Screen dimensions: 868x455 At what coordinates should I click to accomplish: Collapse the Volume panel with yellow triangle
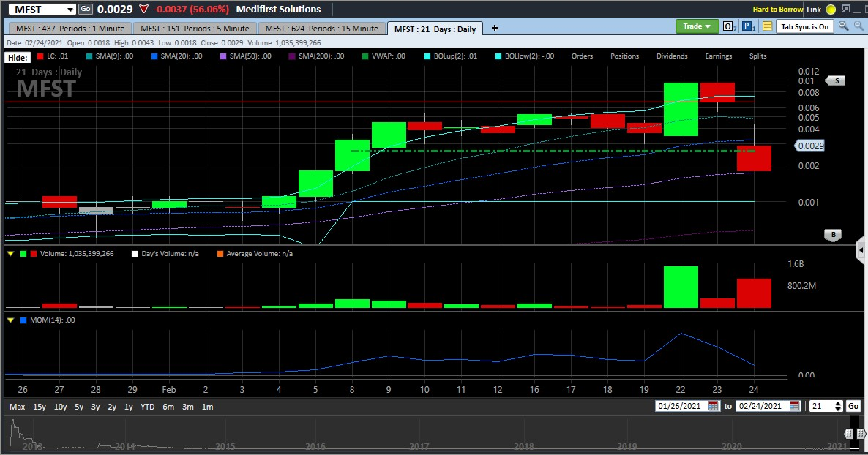click(10, 254)
